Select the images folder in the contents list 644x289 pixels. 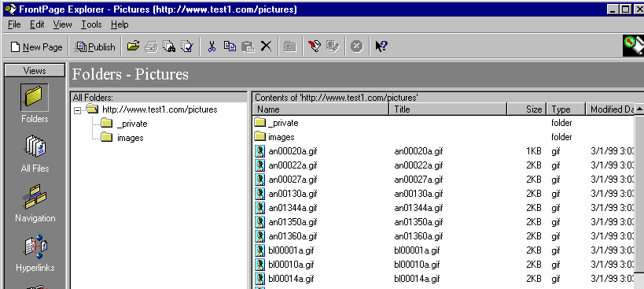(x=282, y=137)
